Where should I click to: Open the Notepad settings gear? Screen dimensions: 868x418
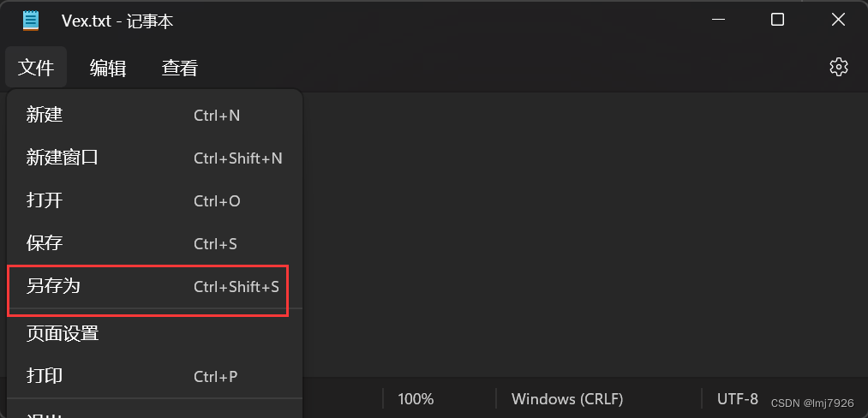point(838,67)
